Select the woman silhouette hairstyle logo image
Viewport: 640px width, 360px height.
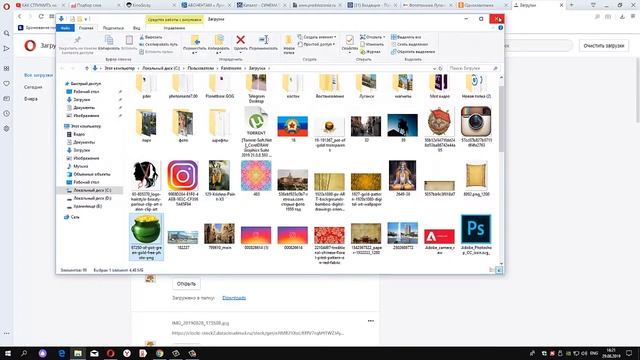coord(146,176)
